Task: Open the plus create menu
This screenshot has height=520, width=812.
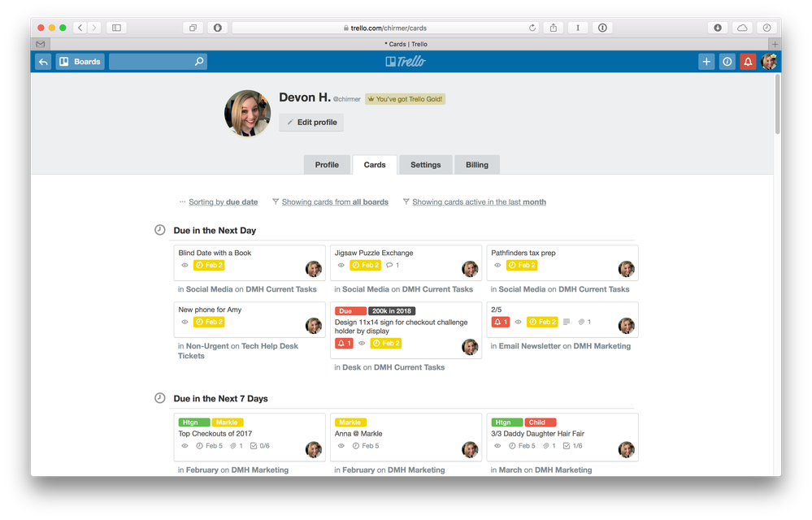Action: 706,62
